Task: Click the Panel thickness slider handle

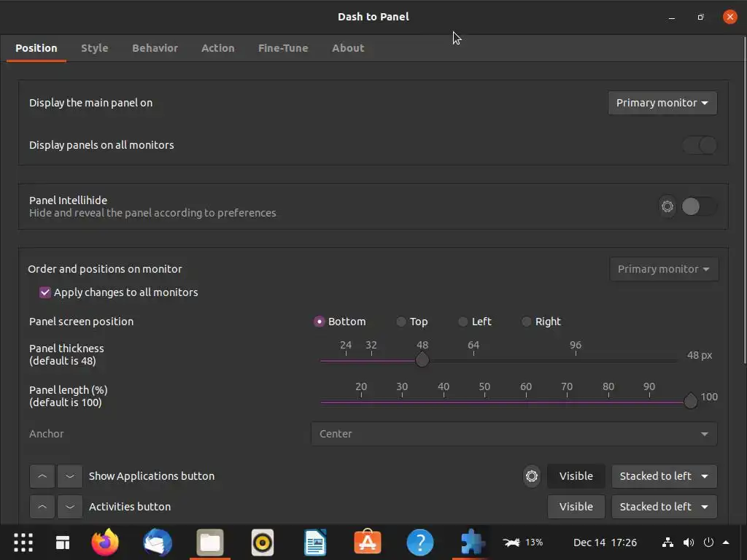Action: click(x=422, y=360)
